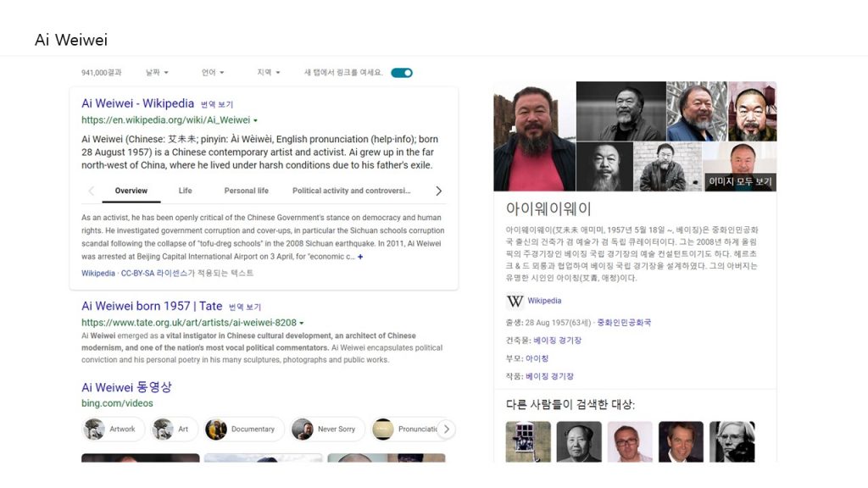Select Political activity and controversies tab
Viewport: 868px width, 488px height.
(352, 191)
